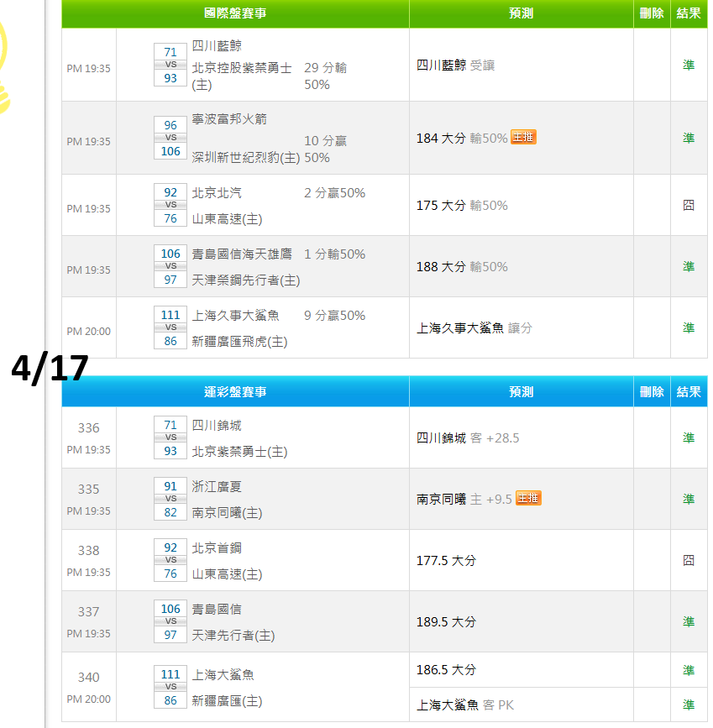Screen dimensions: 713x728
Task: Click score 71 for 四川藍鯨
Action: tap(170, 52)
